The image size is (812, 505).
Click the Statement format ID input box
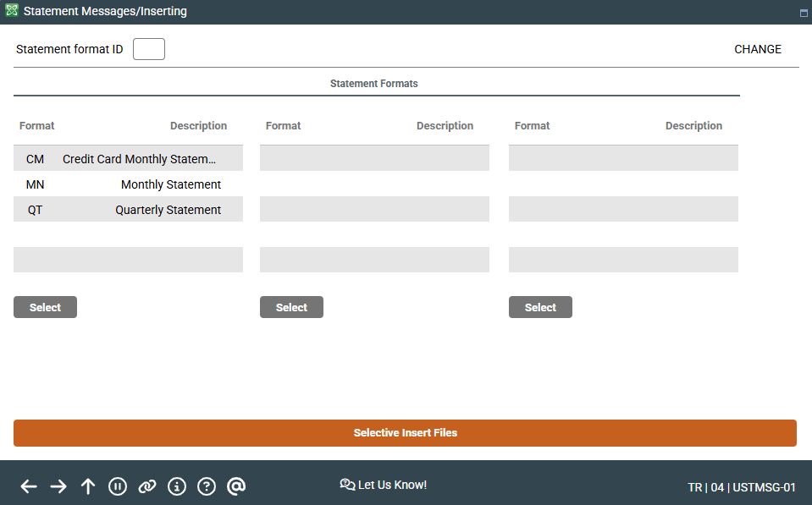[149, 49]
